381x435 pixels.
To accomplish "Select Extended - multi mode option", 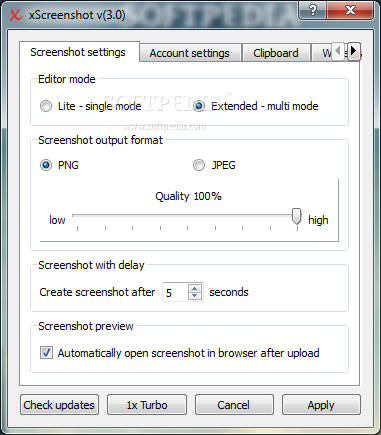I will coord(255,106).
